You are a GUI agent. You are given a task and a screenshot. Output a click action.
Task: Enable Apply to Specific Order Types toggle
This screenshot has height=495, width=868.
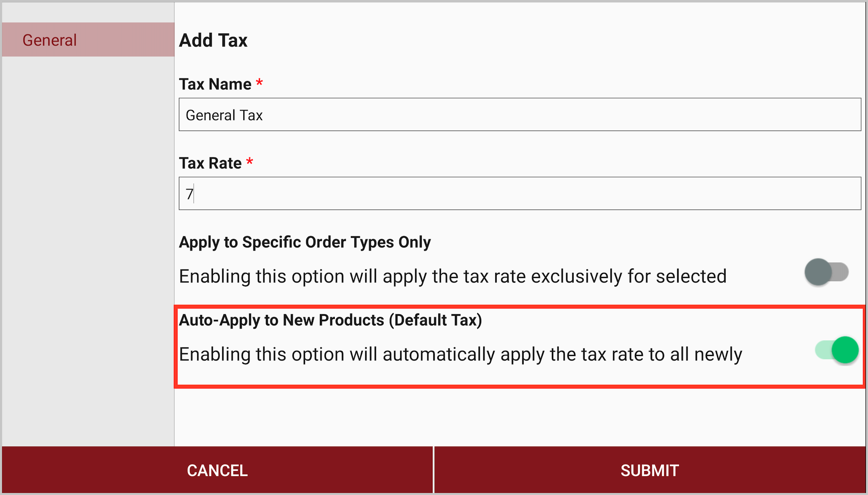pos(827,272)
